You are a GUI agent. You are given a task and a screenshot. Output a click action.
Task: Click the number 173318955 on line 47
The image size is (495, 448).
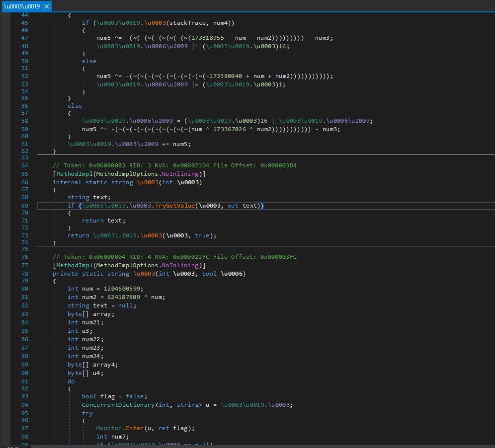point(208,38)
